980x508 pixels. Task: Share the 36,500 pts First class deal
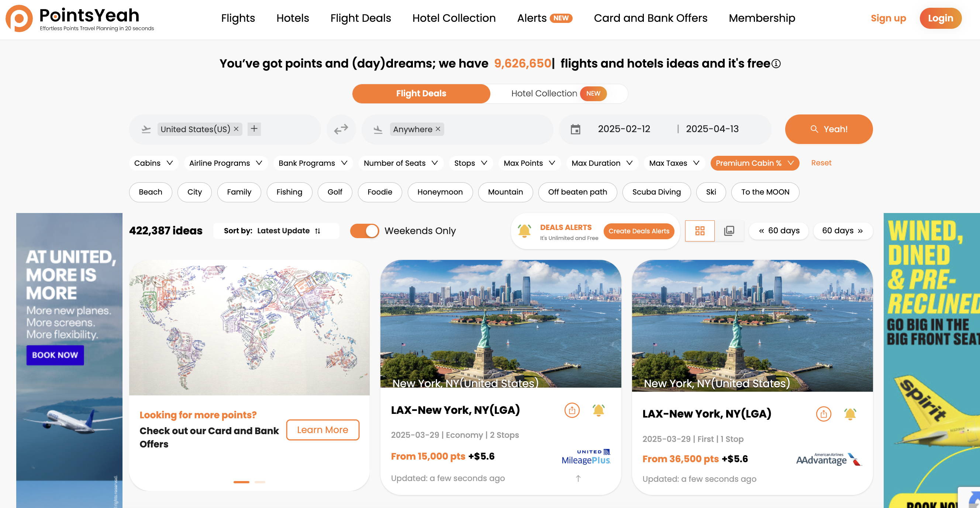pyautogui.click(x=824, y=414)
